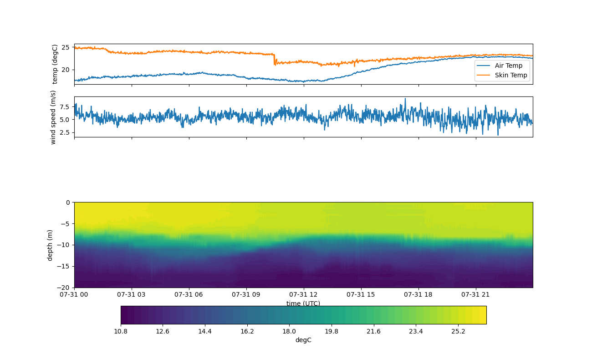Select the "wind speed (m/s)" axis label
The height and width of the screenshot is (364, 592).
click(x=53, y=117)
